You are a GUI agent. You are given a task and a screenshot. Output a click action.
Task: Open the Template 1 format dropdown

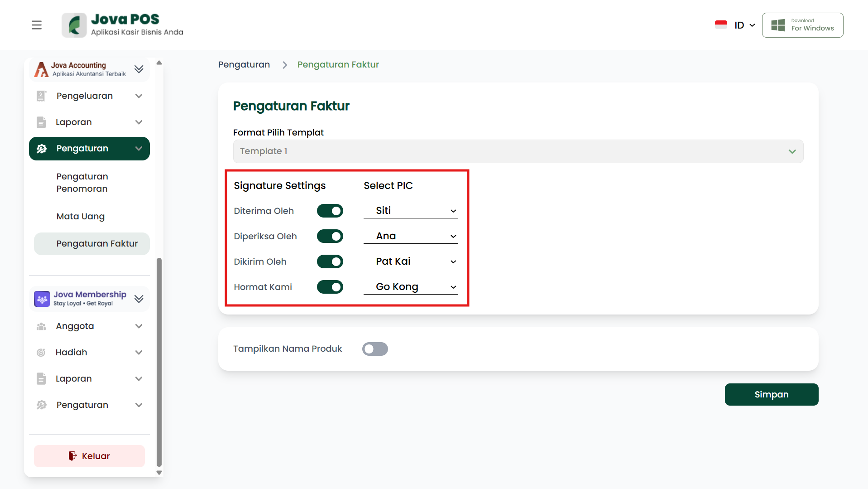[518, 151]
